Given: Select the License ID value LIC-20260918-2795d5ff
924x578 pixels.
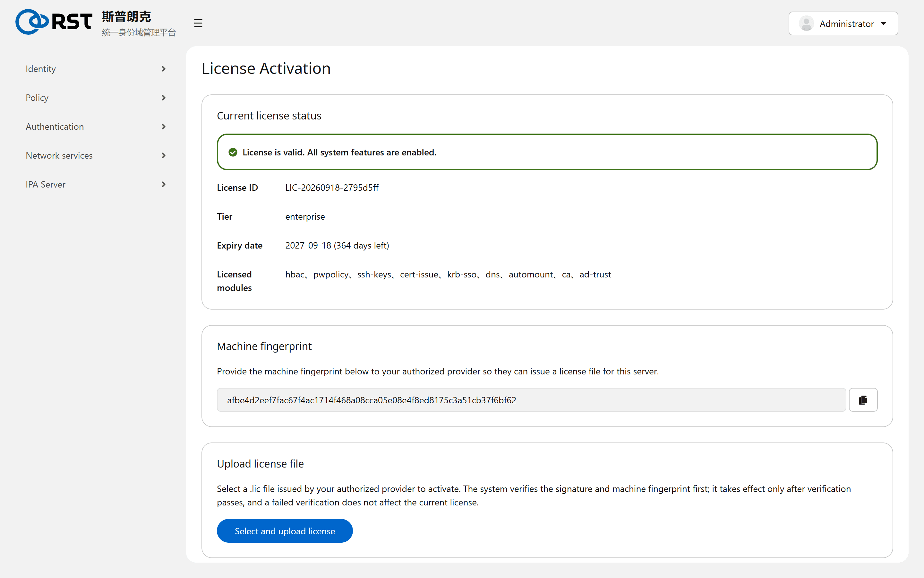Looking at the screenshot, I should (x=332, y=188).
